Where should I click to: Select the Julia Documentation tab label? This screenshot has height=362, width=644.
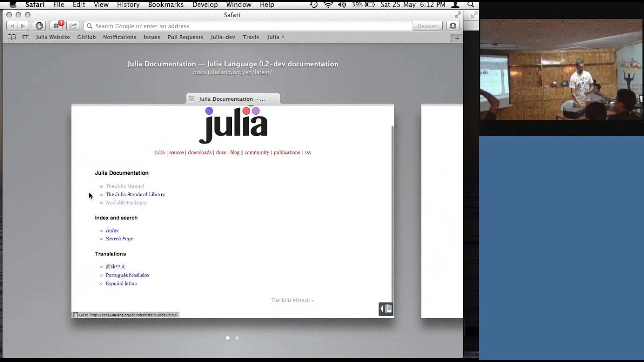pos(232,99)
